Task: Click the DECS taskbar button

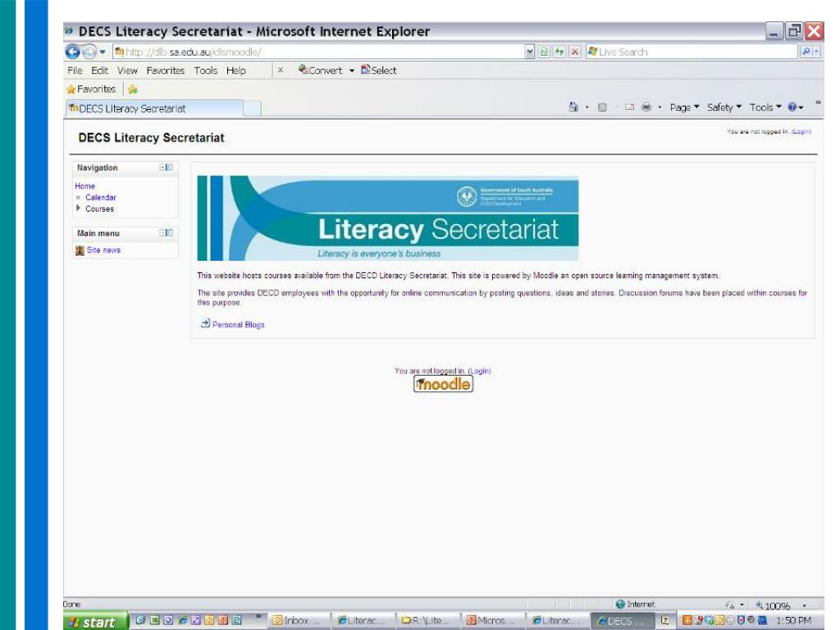Action: (x=622, y=620)
